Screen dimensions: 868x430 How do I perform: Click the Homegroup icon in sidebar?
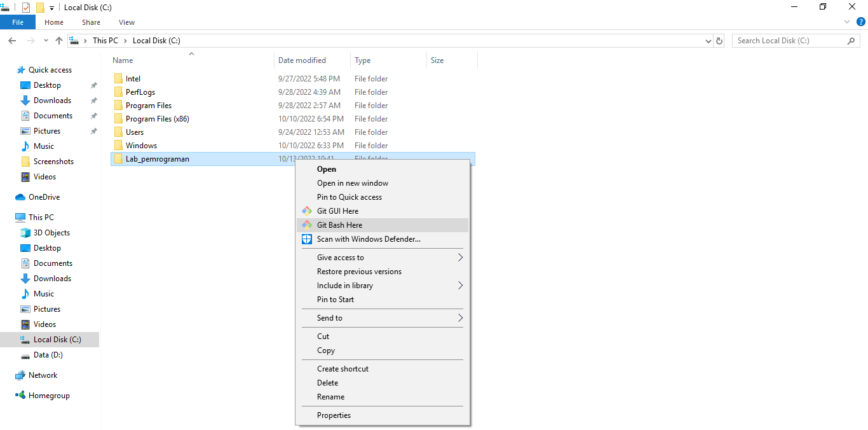(20, 395)
